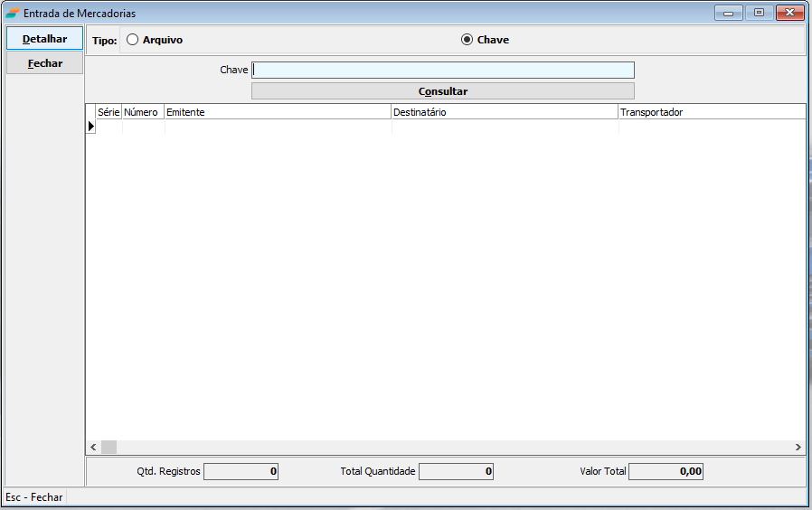Click the Entrada de Mercadorias app icon

12,14
